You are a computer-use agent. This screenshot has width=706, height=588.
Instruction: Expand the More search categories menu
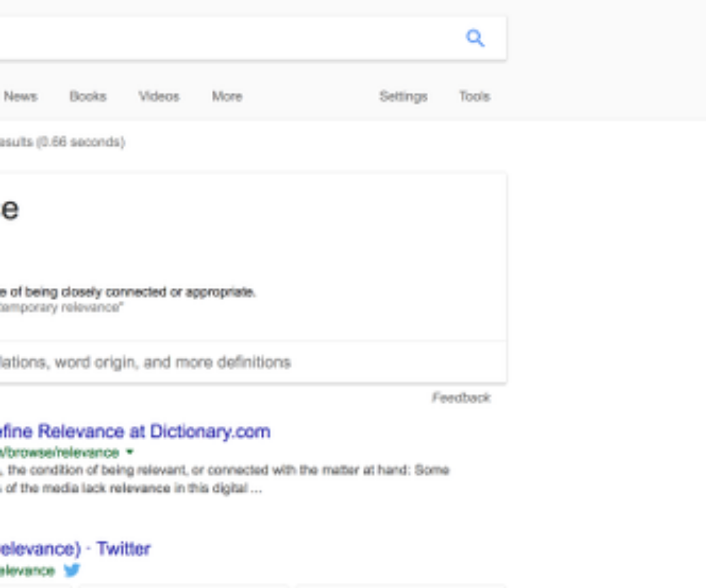point(227,96)
